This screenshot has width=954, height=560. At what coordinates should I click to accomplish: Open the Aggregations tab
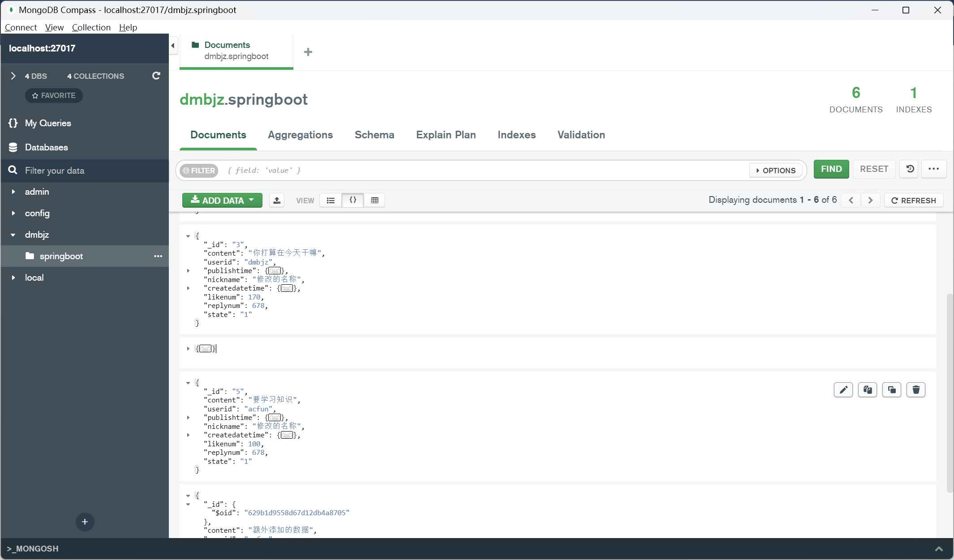point(300,135)
